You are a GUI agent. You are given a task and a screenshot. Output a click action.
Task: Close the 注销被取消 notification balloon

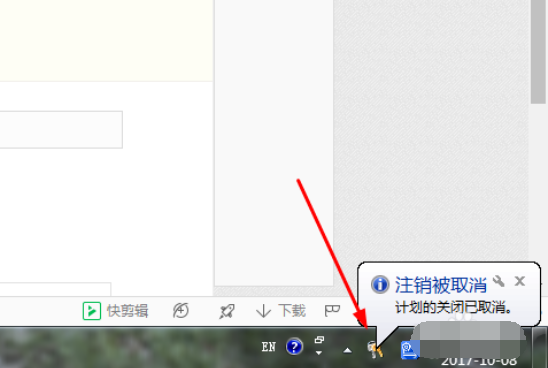point(520,281)
